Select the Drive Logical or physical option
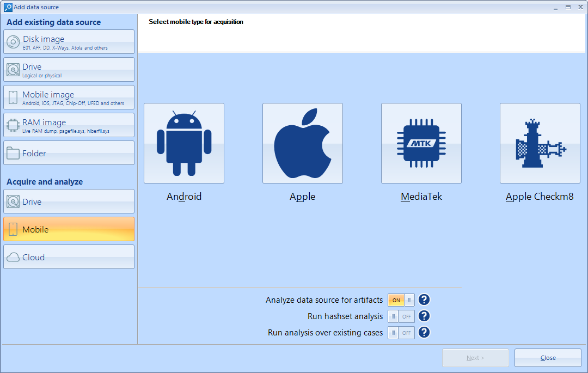 pyautogui.click(x=69, y=70)
